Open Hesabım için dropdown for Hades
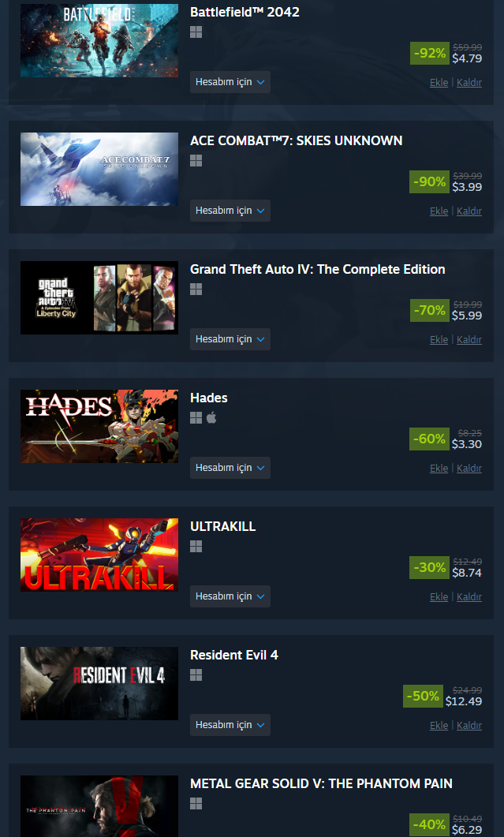The width and height of the screenshot is (504, 837). [230, 468]
